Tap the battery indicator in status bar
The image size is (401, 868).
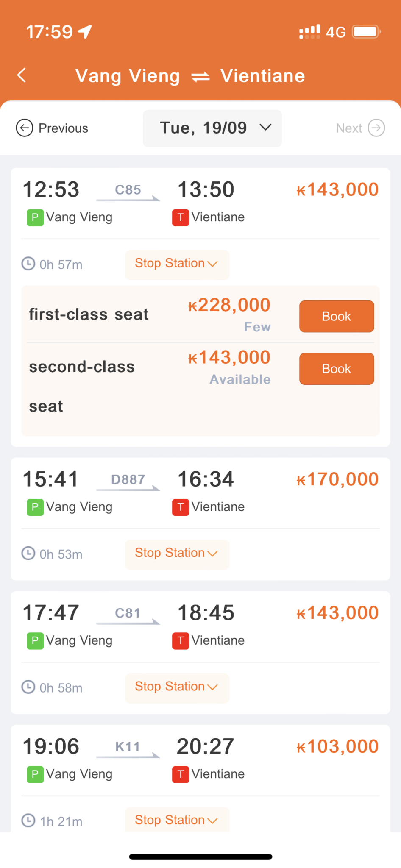(x=366, y=32)
